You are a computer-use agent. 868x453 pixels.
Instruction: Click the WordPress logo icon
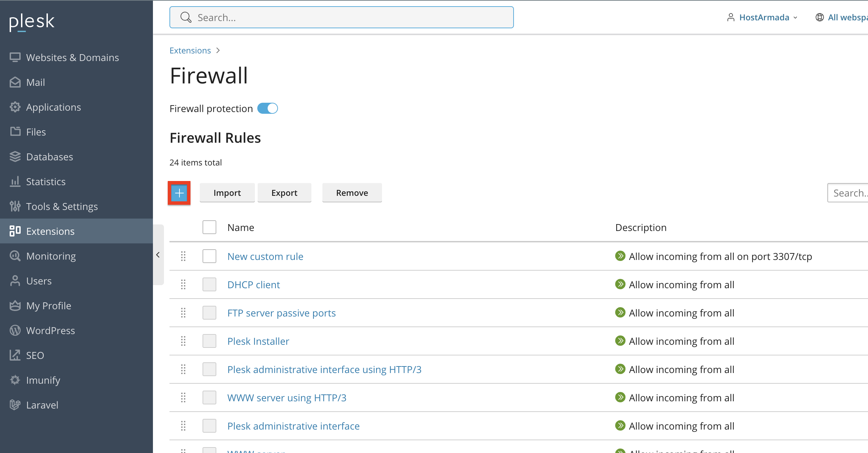15,330
